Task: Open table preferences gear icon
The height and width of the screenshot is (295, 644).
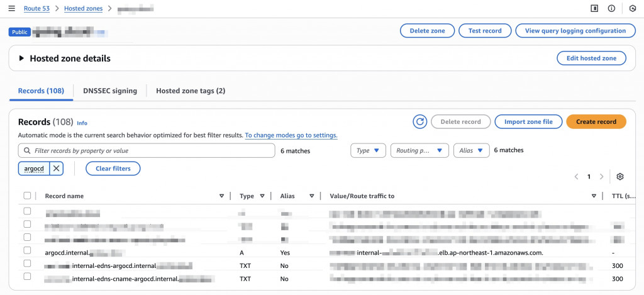Action: [x=620, y=177]
